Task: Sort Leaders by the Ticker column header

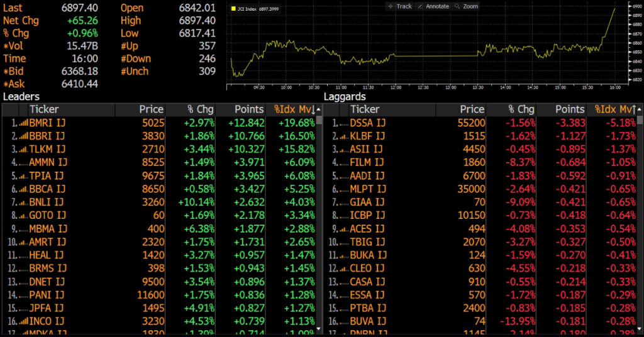Action: tap(72, 109)
